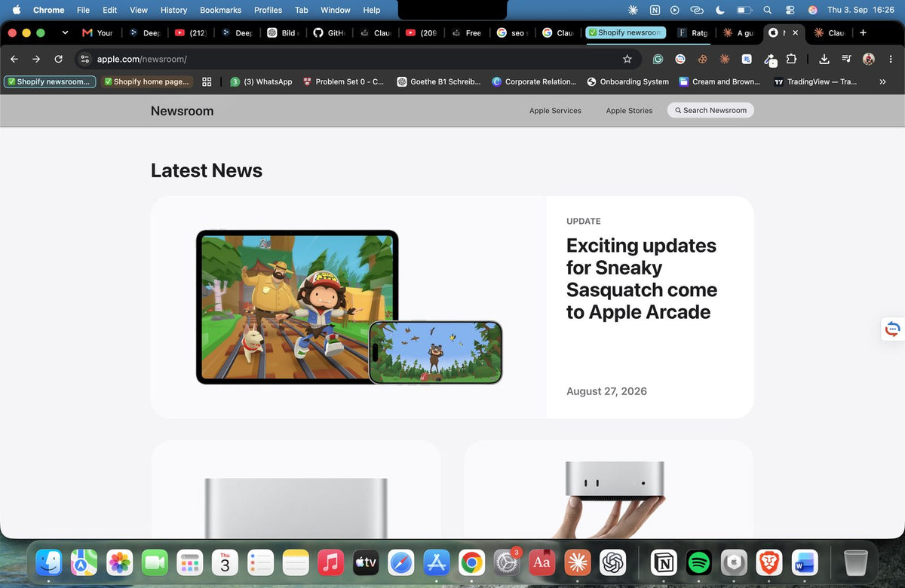This screenshot has height=588, width=905.
Task: Open the Chrome profile avatar
Action: [869, 59]
